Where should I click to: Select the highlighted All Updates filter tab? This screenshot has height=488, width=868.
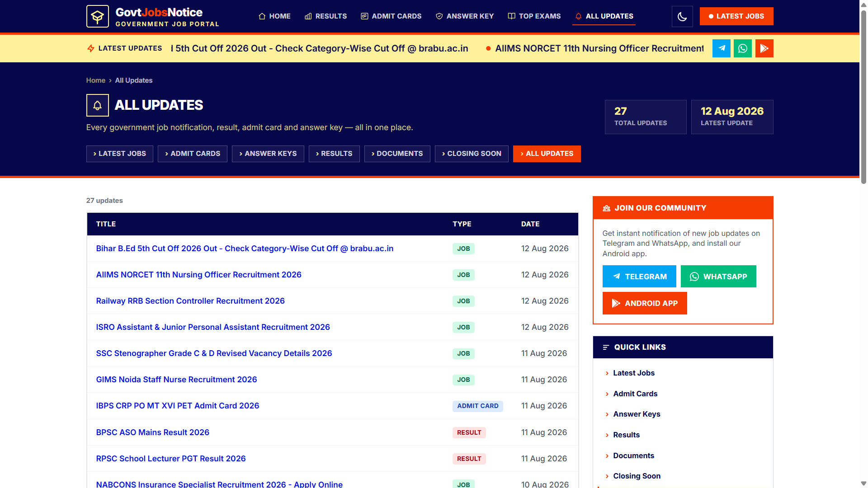point(547,154)
